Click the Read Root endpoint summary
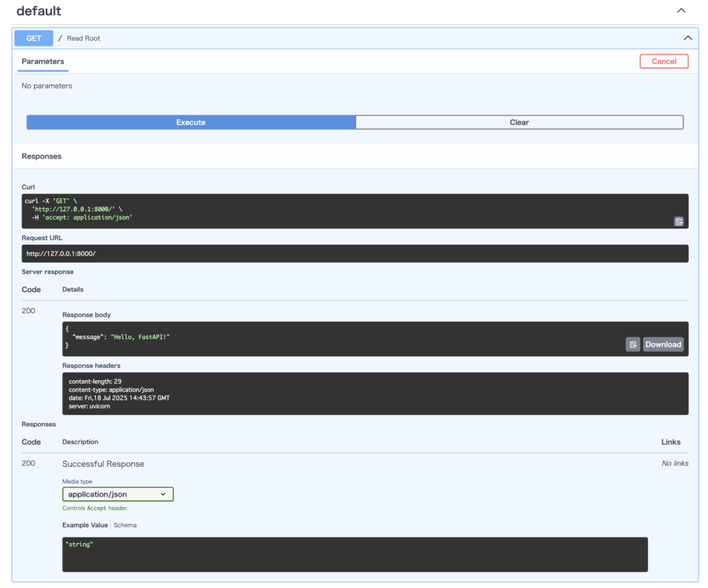The width and height of the screenshot is (708, 588). (84, 38)
